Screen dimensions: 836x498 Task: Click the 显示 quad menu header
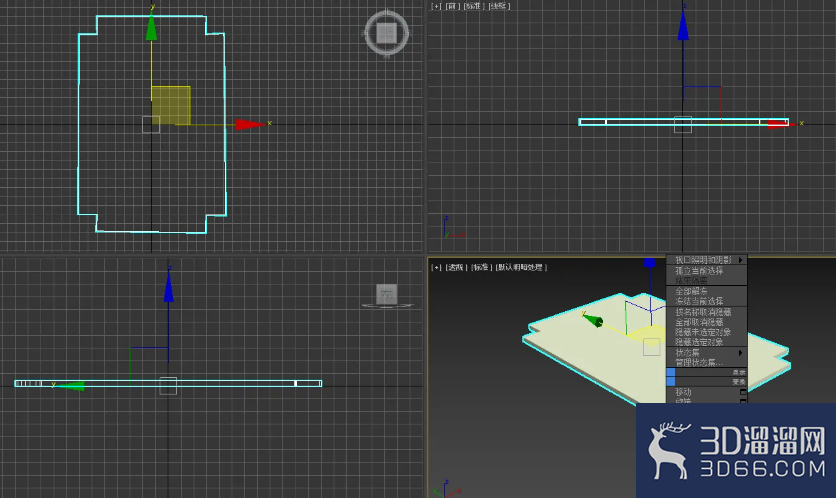[707, 372]
